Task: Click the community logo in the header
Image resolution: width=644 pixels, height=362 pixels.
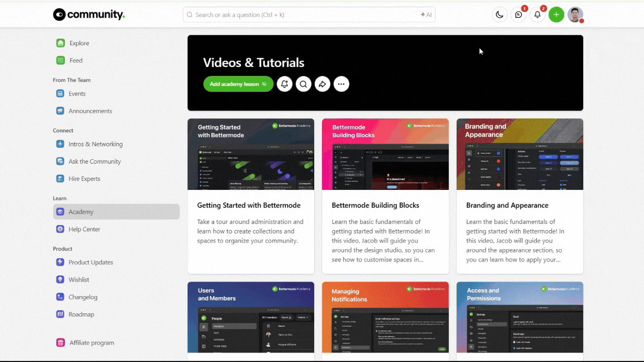Action: (x=89, y=15)
